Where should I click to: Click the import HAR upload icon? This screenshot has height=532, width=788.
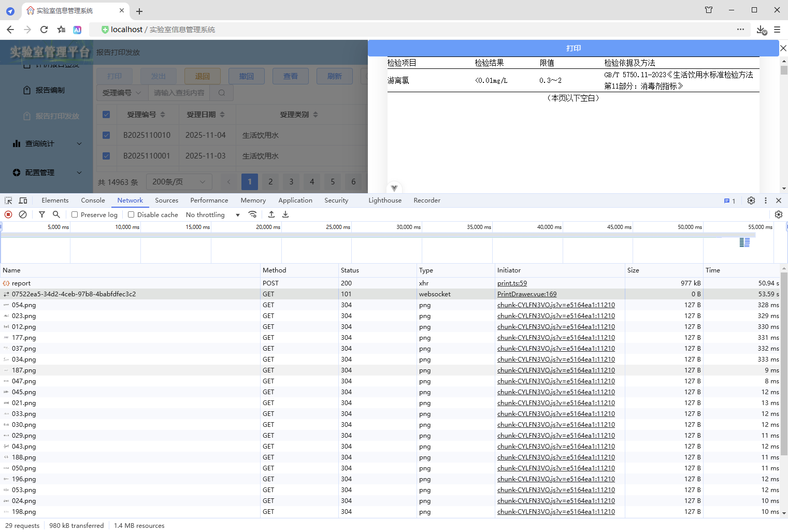271,214
